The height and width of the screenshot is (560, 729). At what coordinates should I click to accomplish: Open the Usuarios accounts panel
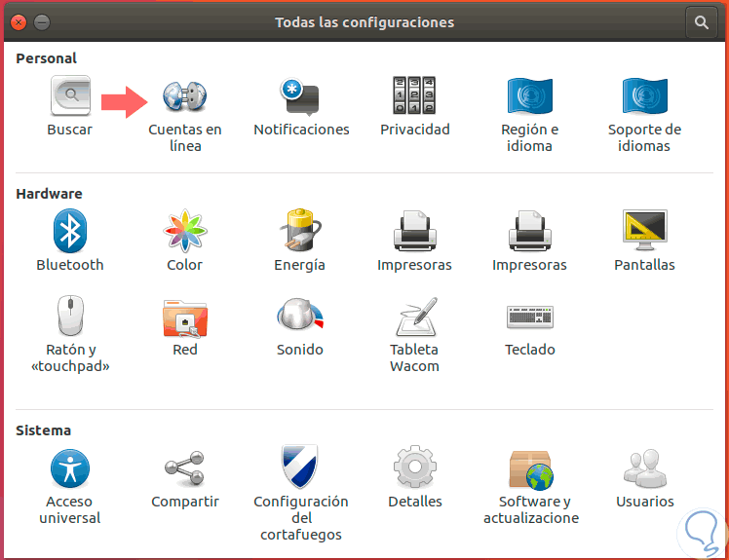[644, 468]
